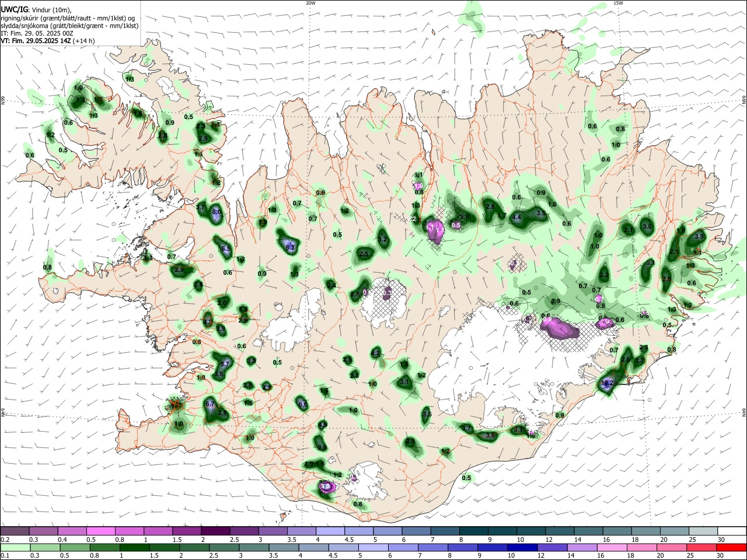Click the "8.0" precipitation value on the map
747x560 pixels.
[x=217, y=212]
